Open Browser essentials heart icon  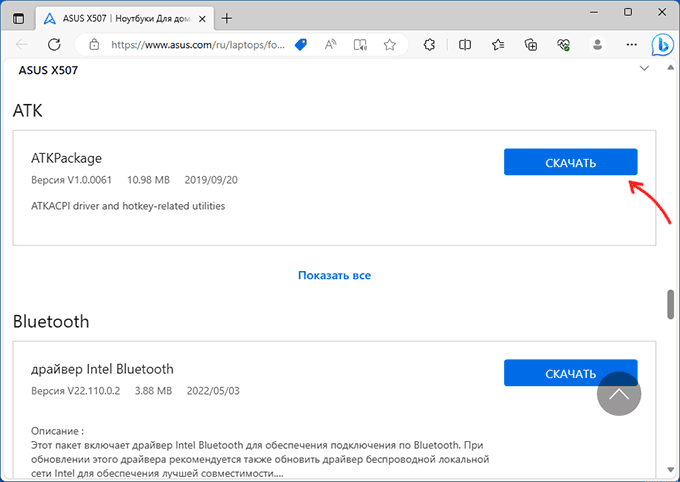(563, 44)
